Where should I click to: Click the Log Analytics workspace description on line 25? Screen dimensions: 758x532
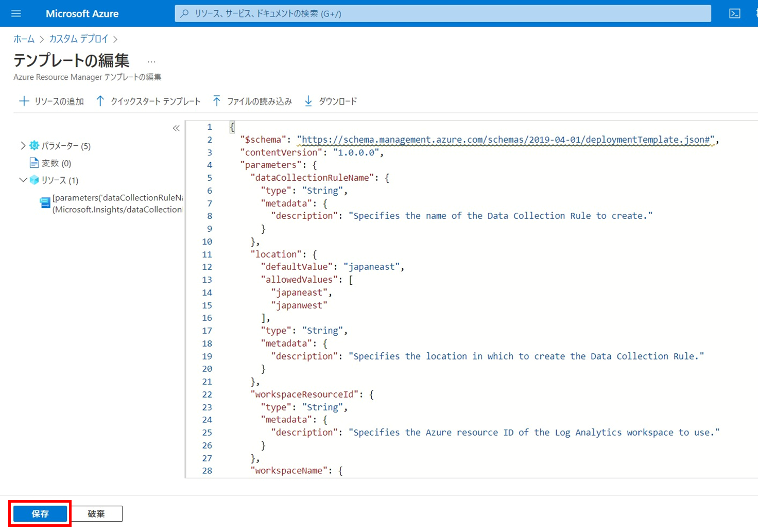pyautogui.click(x=534, y=433)
